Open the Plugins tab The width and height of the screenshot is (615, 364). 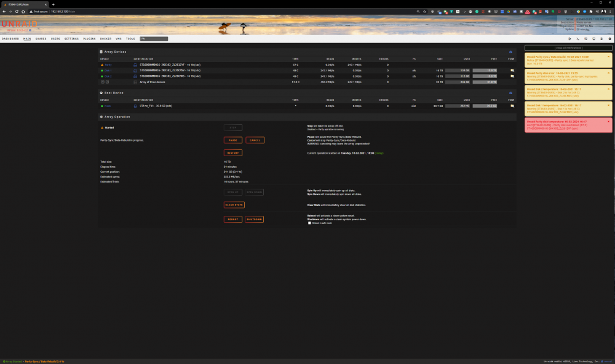[89, 39]
